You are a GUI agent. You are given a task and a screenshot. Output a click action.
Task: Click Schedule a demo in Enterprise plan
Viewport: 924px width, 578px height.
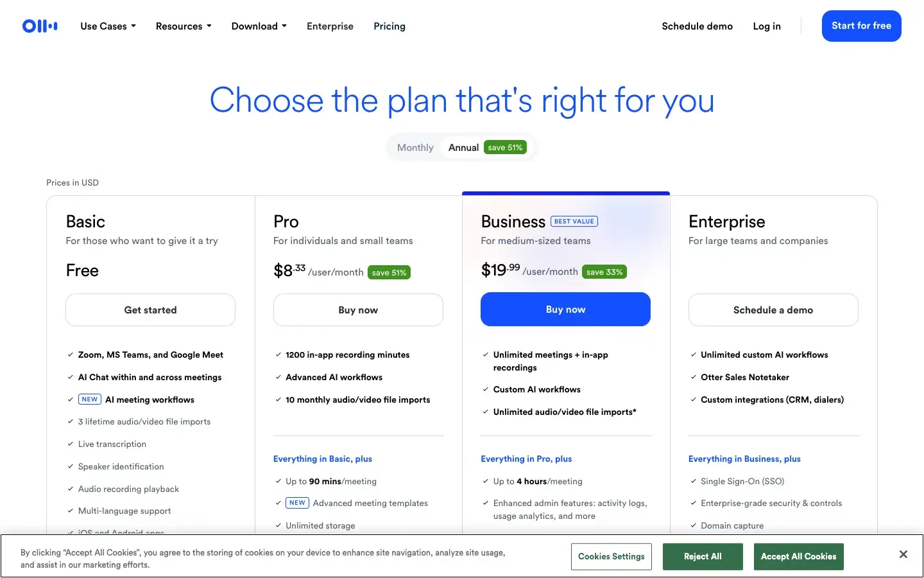click(773, 310)
